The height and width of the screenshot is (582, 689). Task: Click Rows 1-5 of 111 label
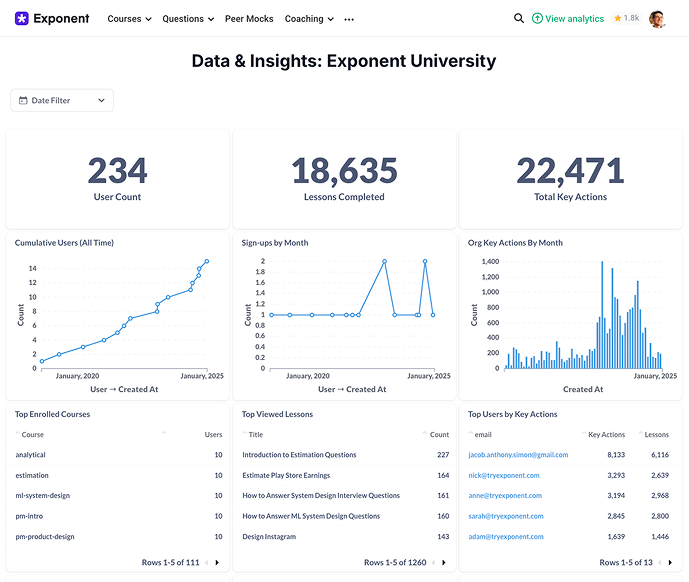(170, 563)
